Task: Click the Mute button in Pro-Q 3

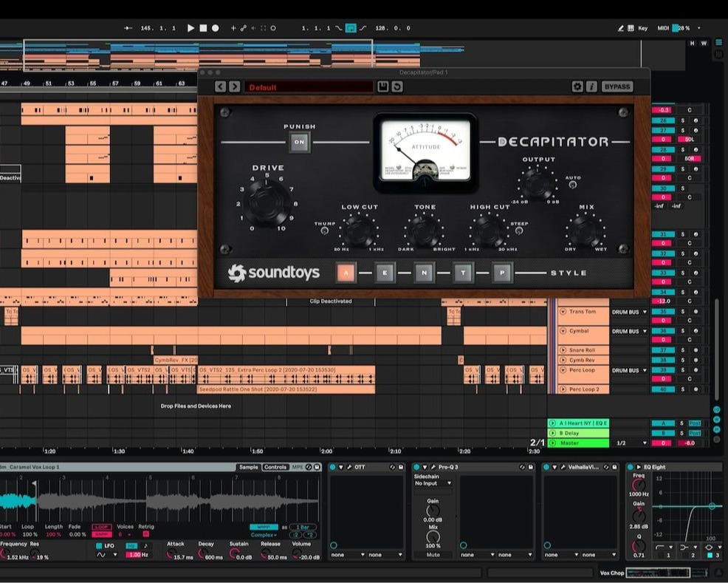Action: point(433,555)
